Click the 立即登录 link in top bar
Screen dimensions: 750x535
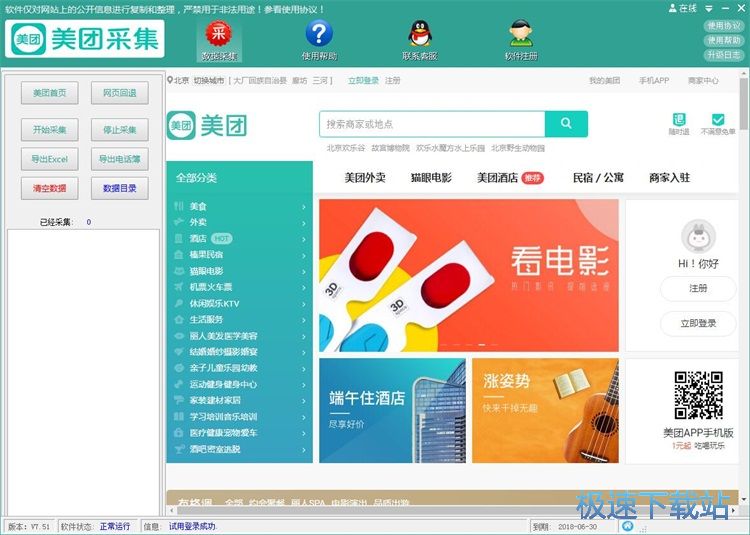pos(364,80)
